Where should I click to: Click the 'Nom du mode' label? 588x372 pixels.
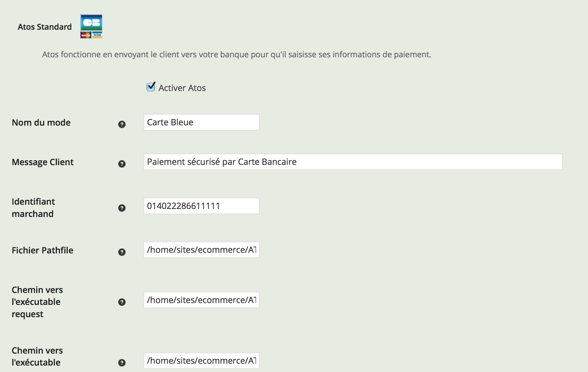[x=41, y=123]
